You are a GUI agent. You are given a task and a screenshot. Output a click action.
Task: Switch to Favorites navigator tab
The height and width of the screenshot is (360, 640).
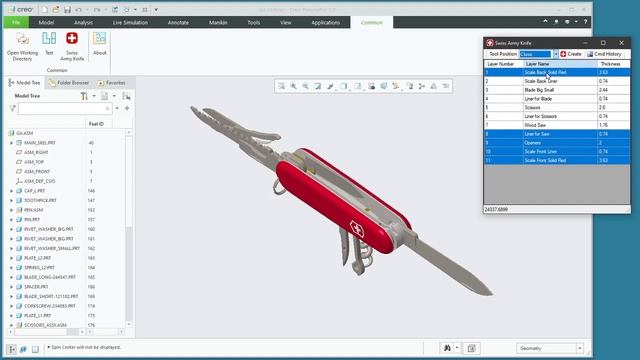click(111, 83)
